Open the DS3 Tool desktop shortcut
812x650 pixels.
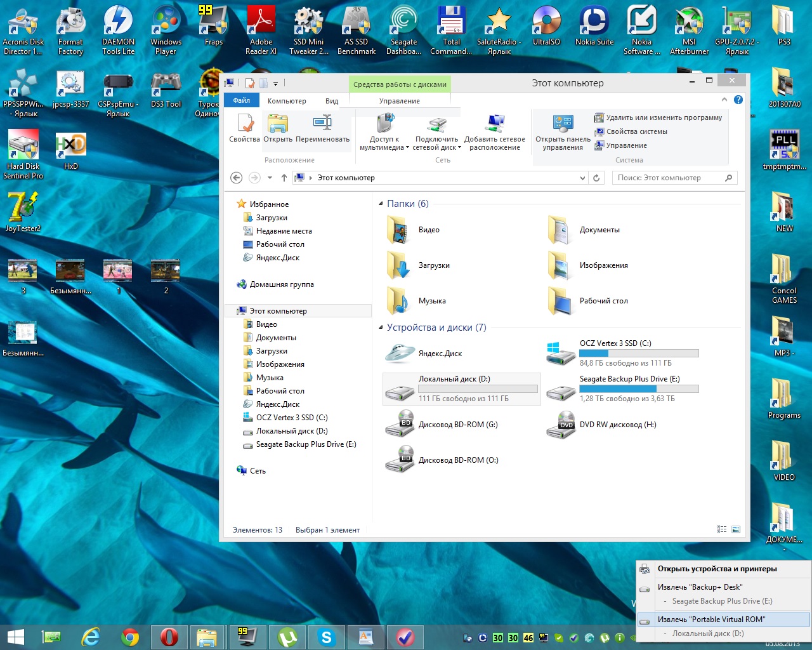click(x=166, y=88)
